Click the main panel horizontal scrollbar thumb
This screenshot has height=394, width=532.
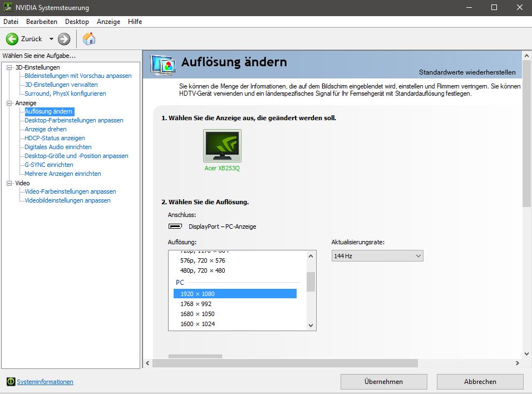click(285, 363)
